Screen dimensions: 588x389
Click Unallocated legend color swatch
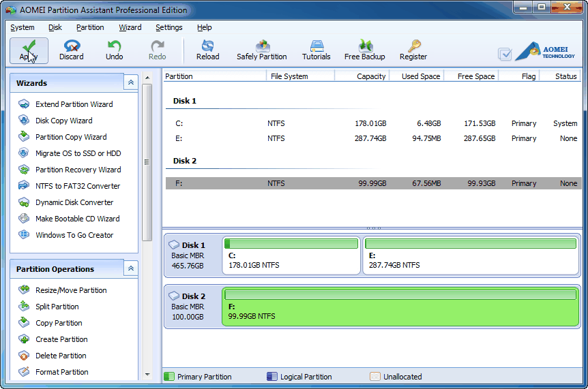[375, 376]
